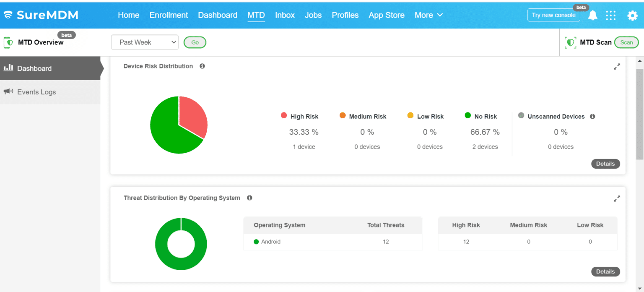Select the Dashboard sidebar icon
Screen dimensions: 644x292
point(8,68)
